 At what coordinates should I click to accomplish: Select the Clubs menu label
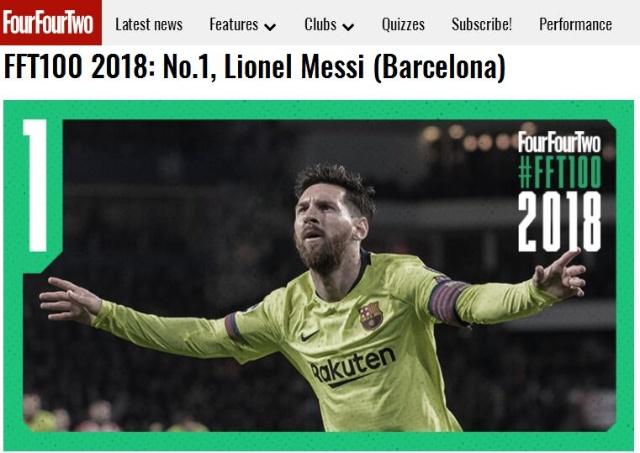320,24
